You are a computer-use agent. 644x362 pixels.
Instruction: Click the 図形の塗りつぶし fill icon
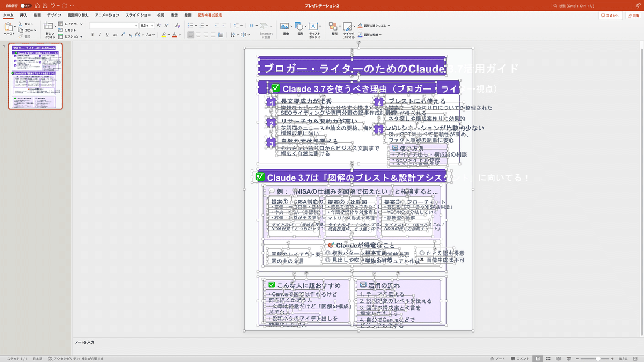click(360, 25)
